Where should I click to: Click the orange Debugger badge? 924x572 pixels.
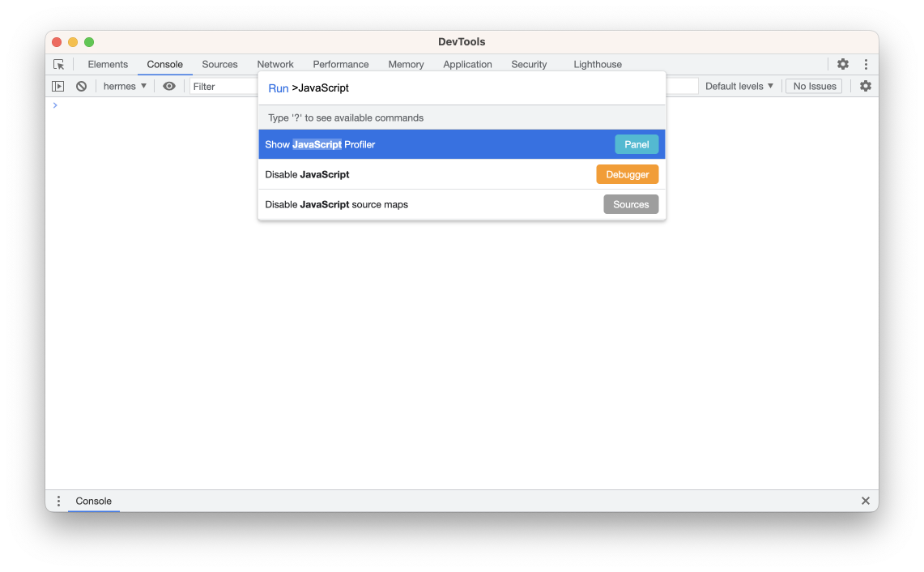pyautogui.click(x=627, y=174)
